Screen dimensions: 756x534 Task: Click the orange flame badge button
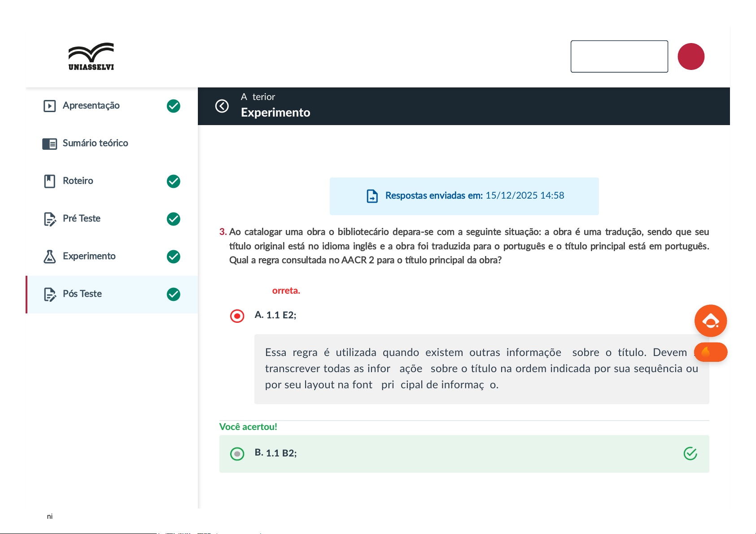(710, 352)
